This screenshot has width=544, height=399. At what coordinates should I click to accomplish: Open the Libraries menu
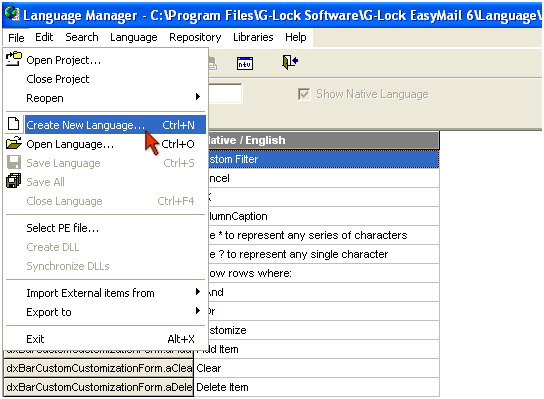253,37
